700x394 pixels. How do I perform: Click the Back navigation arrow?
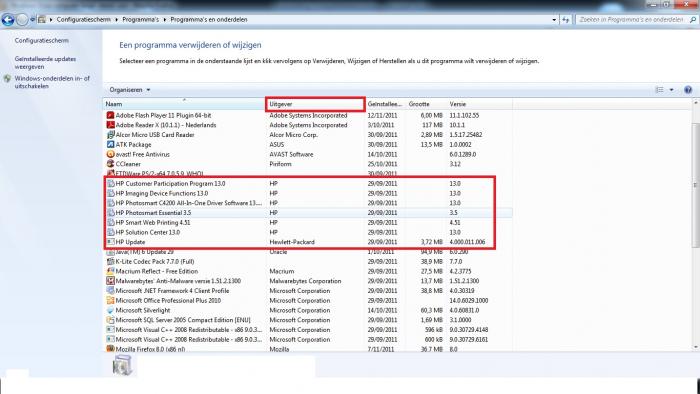(8, 20)
